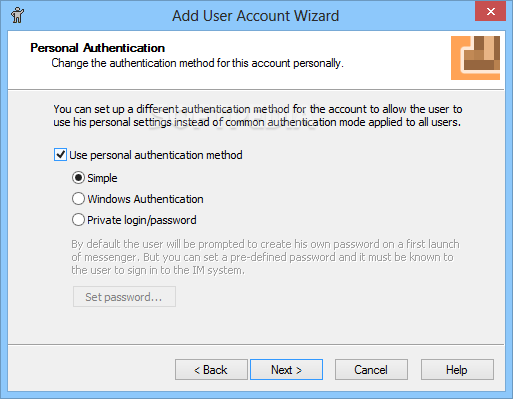The height and width of the screenshot is (399, 513).
Task: Click the orange wizard graphic in header
Action: [x=475, y=58]
